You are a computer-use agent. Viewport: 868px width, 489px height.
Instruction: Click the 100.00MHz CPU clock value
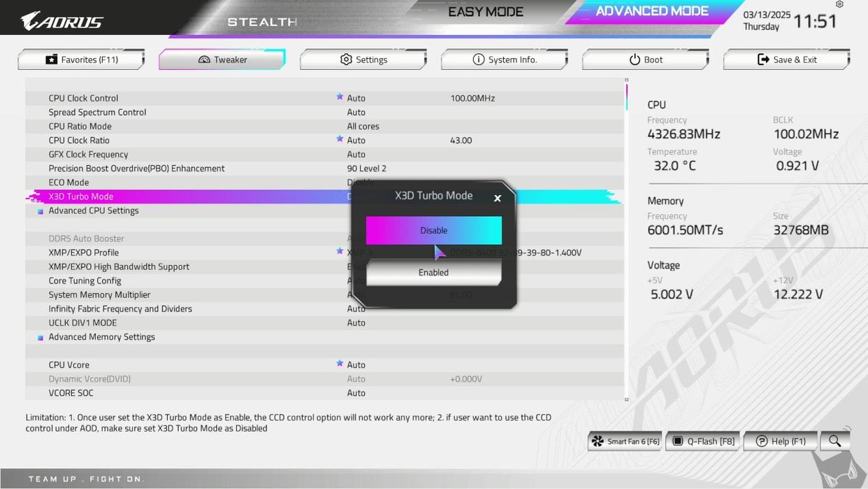472,99
